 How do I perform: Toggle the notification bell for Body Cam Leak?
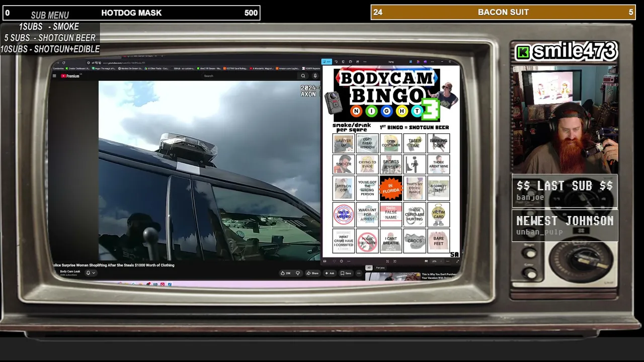click(x=88, y=273)
